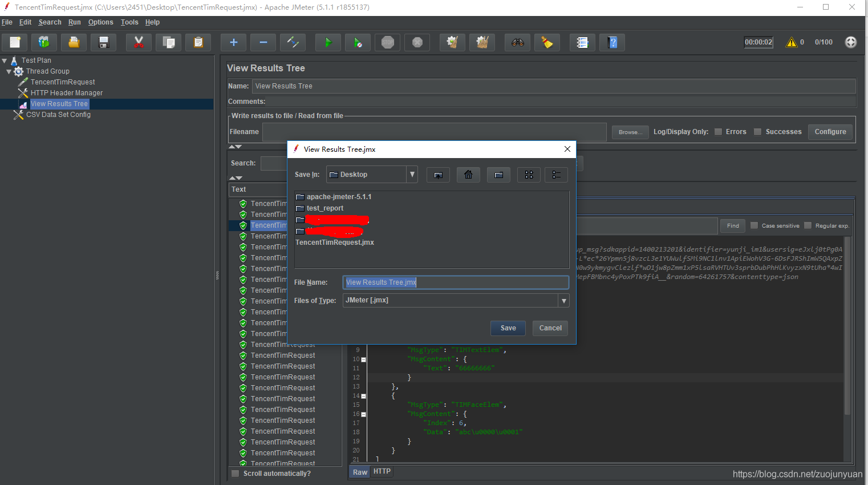Viewport: 868px width, 485px height.
Task: Clear All results with double broom icon
Action: [482, 42]
